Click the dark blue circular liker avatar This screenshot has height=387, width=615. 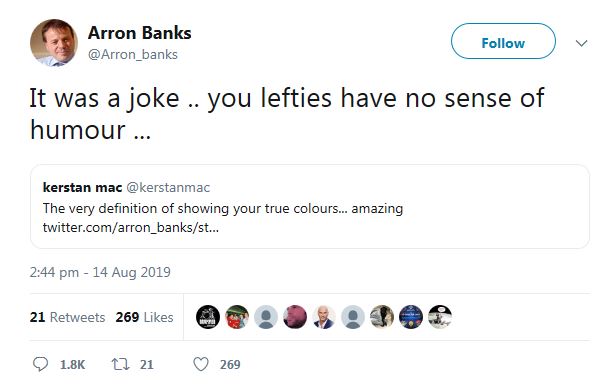(411, 317)
